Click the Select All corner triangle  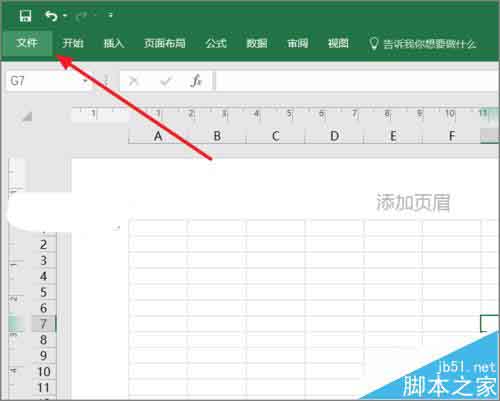26,117
